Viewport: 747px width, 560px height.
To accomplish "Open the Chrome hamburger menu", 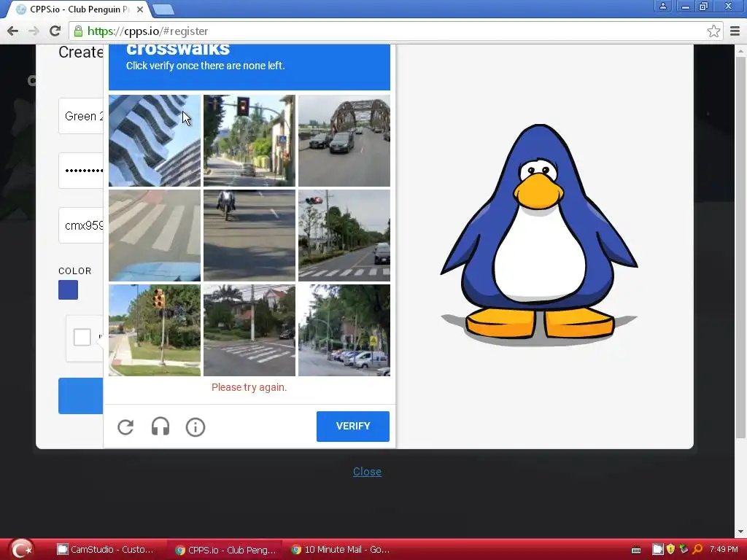I will coord(735,31).
